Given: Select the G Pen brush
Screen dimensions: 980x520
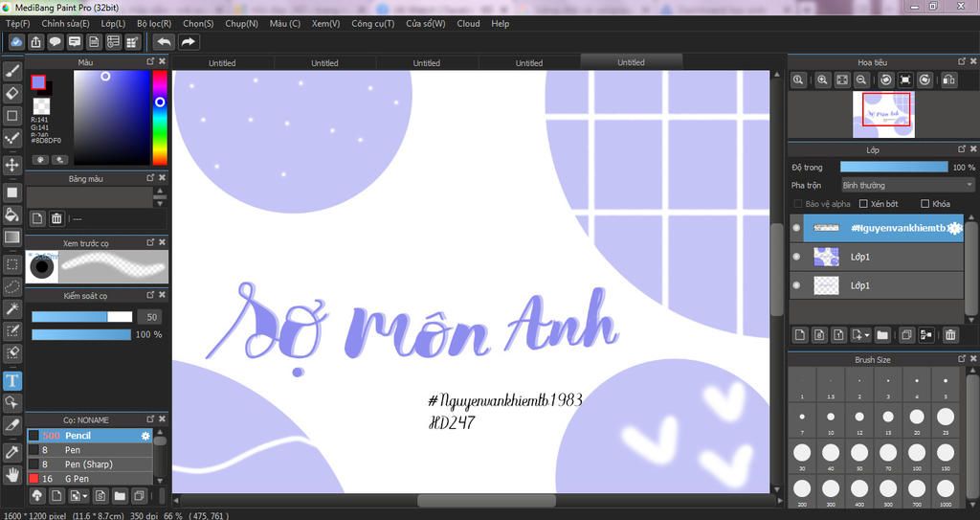Looking at the screenshot, I should click(x=90, y=479).
